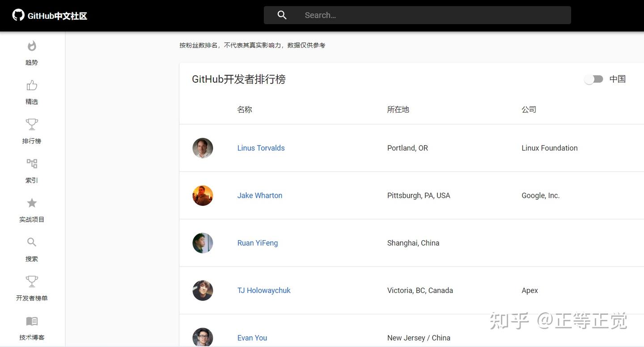Click the GitHub octocat logo in the header
Image resolution: width=644 pixels, height=347 pixels.
coord(17,15)
